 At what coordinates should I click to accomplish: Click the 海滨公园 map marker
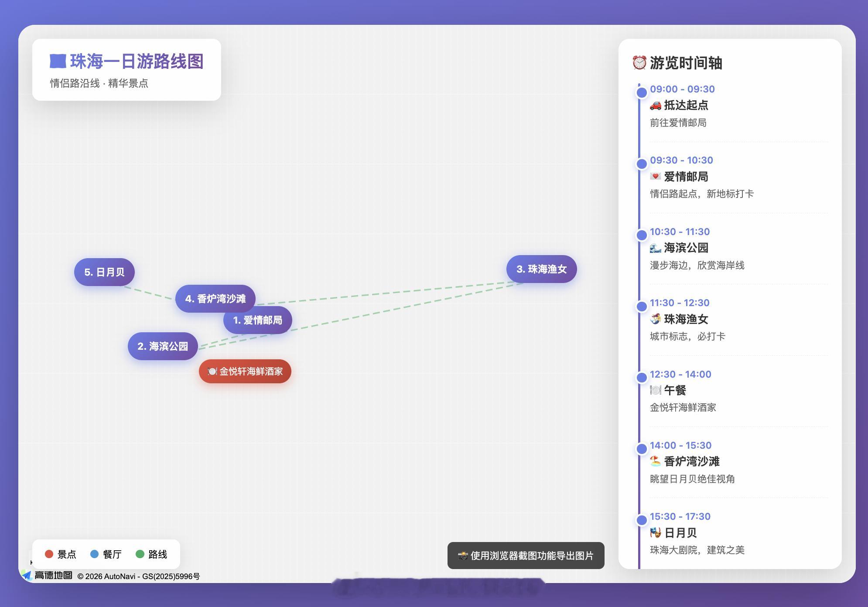[163, 346]
